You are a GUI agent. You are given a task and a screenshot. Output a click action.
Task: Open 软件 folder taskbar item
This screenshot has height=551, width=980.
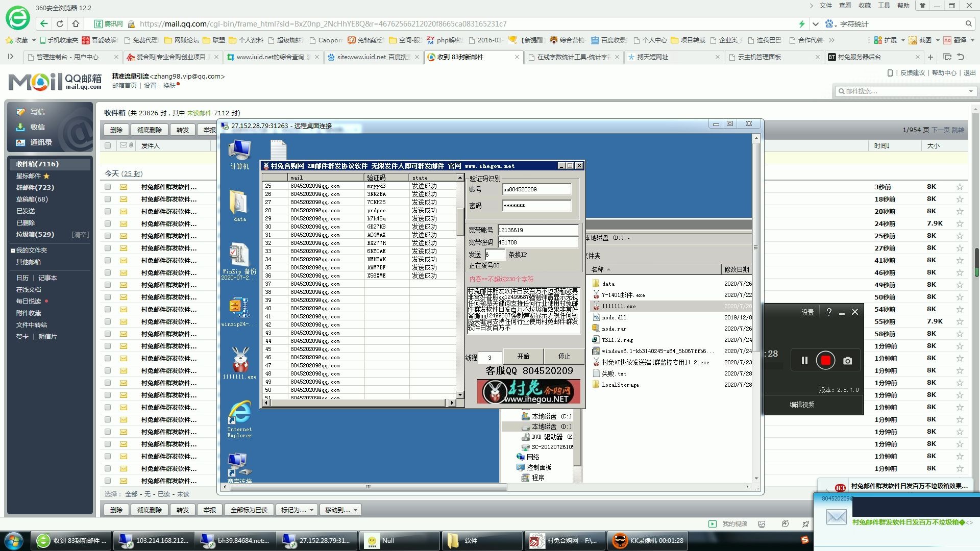(x=482, y=540)
